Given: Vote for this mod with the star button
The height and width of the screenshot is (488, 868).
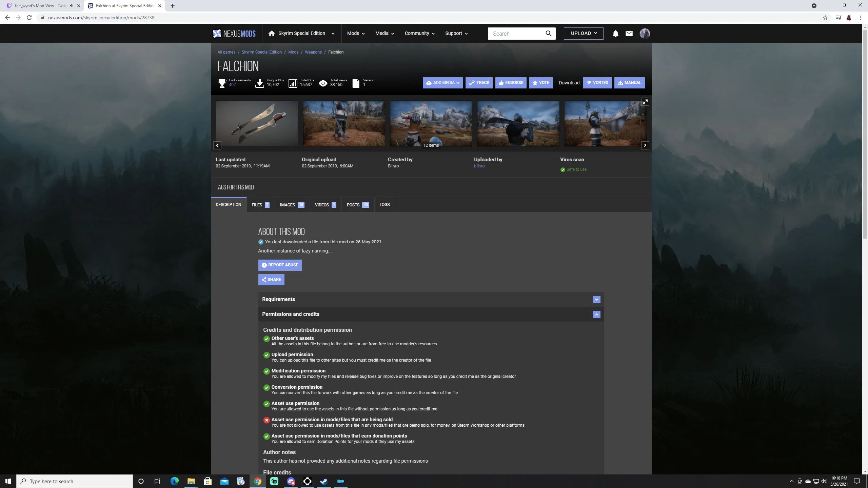Looking at the screenshot, I should pyautogui.click(x=540, y=82).
